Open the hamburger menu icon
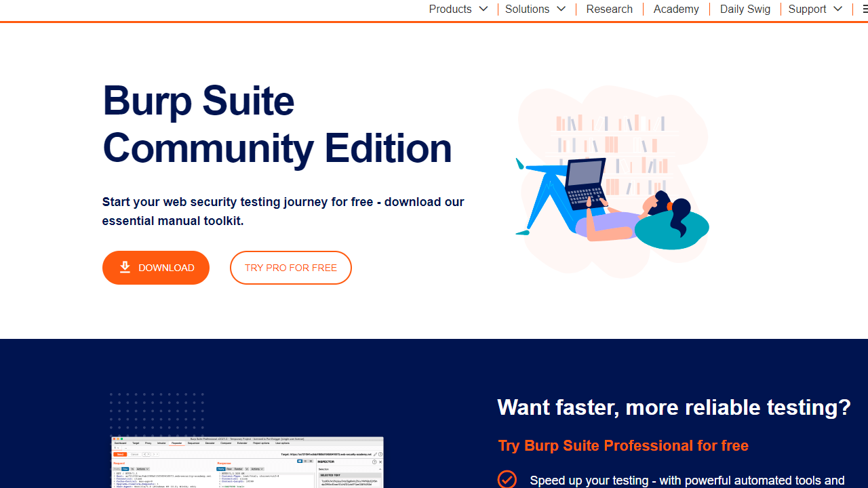 (x=865, y=9)
